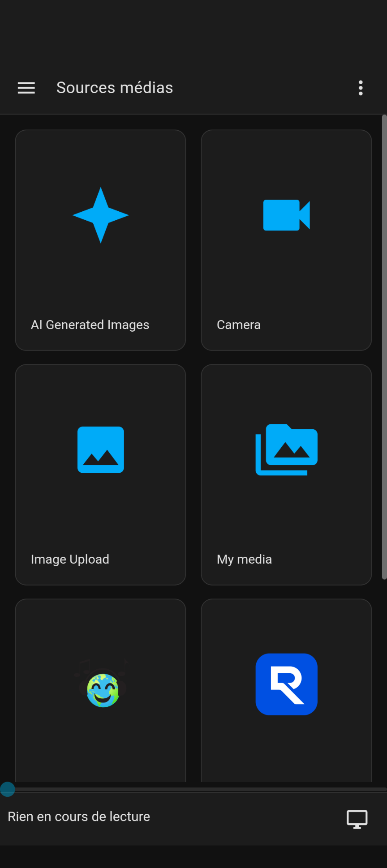Open the smiling earth radio source

(x=103, y=689)
